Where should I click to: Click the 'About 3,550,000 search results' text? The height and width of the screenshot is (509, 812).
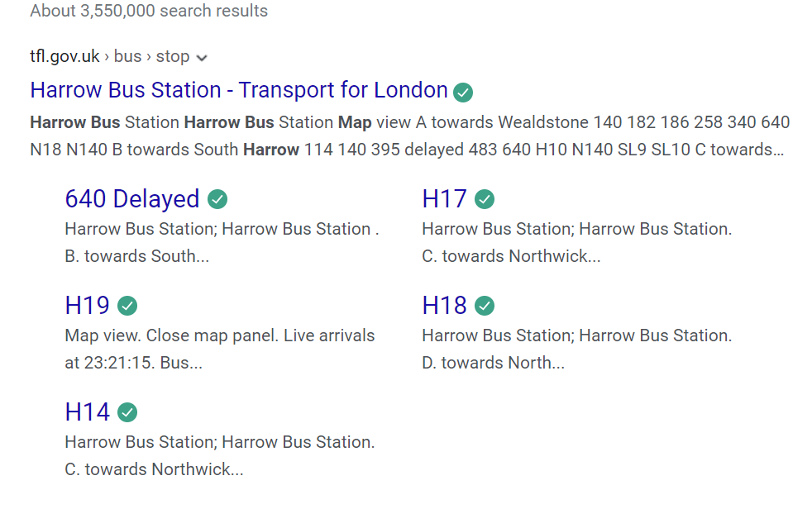tap(149, 12)
